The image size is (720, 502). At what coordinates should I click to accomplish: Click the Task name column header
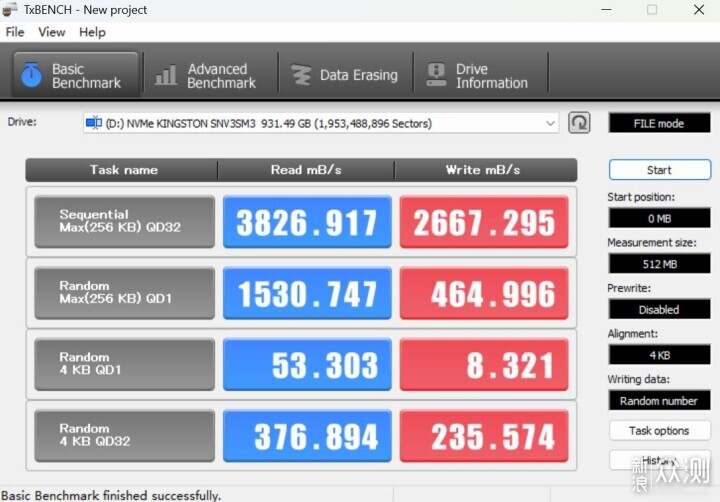pyautogui.click(x=124, y=170)
